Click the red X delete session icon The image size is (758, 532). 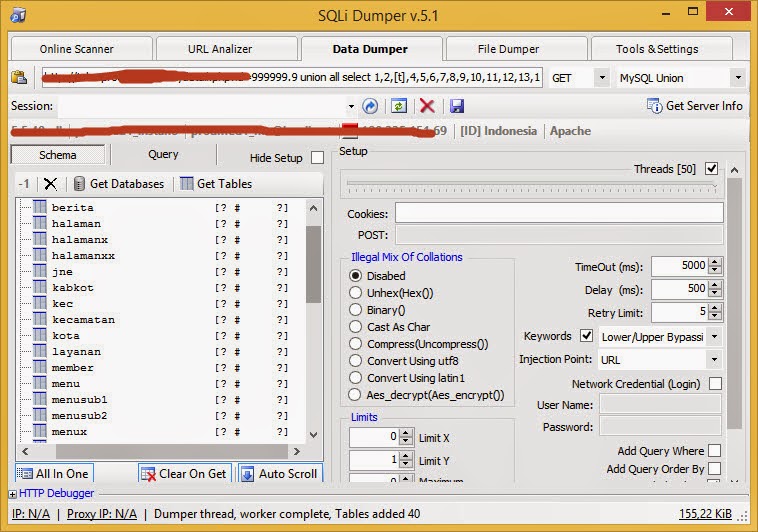(427, 106)
